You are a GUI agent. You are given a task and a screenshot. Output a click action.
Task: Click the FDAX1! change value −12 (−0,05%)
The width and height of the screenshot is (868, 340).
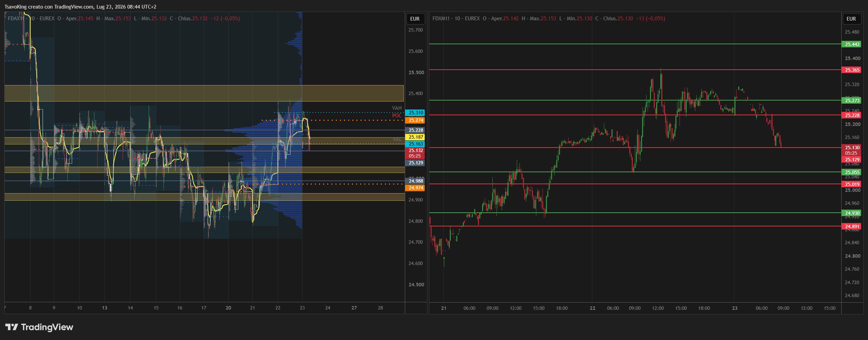tap(225, 19)
